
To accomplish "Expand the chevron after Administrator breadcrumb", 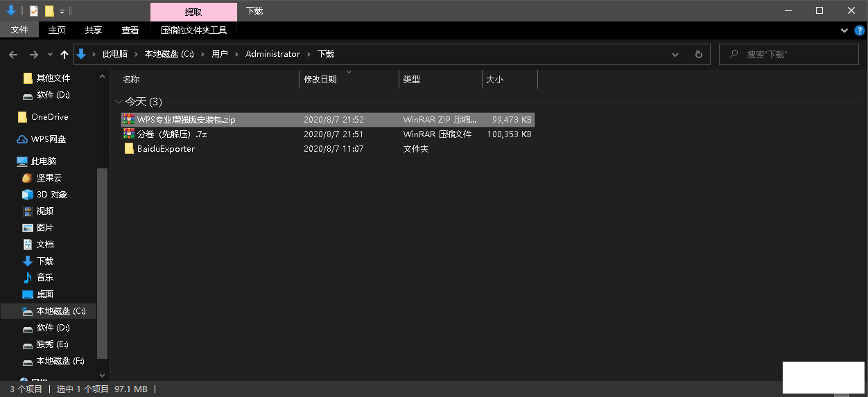I will click(x=309, y=54).
